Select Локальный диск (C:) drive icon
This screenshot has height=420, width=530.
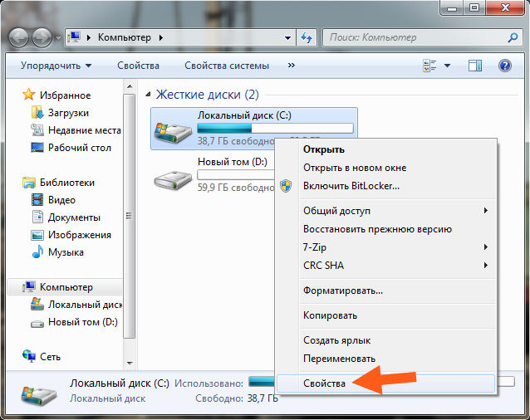173,132
